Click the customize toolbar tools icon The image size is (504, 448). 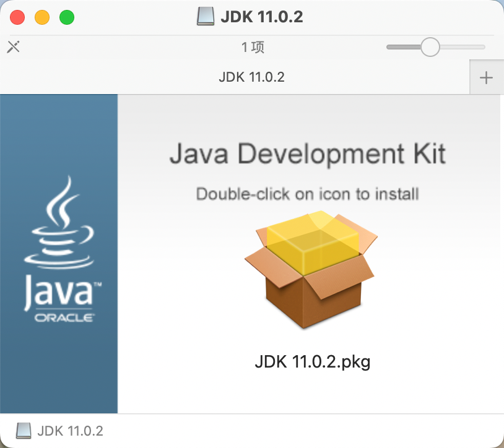tap(14, 47)
